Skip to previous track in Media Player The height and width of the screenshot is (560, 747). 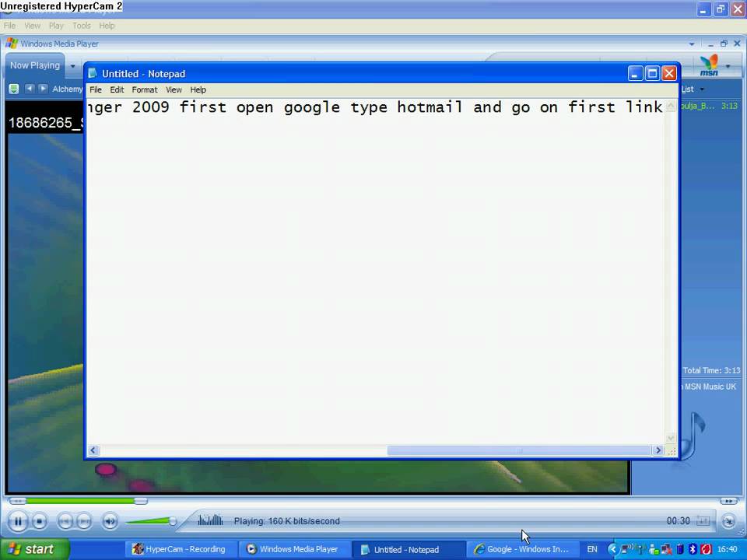coord(65,521)
